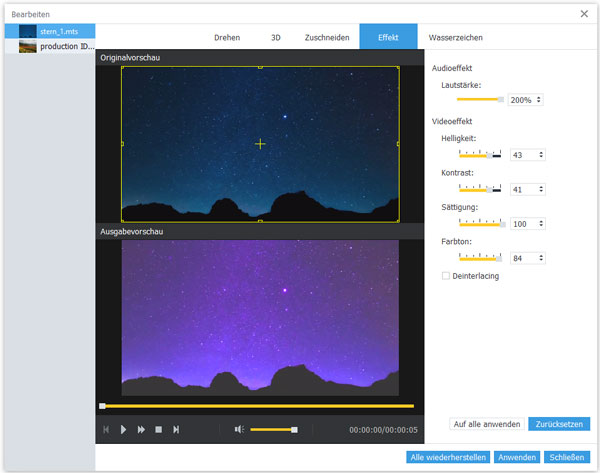Click the Farbton value field 84
600x473 pixels.
click(x=523, y=258)
